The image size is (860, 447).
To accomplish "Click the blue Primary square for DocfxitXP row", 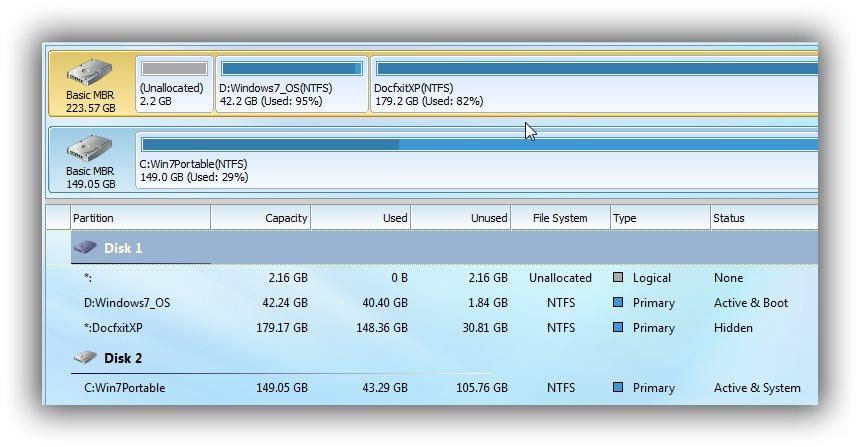I will (618, 328).
